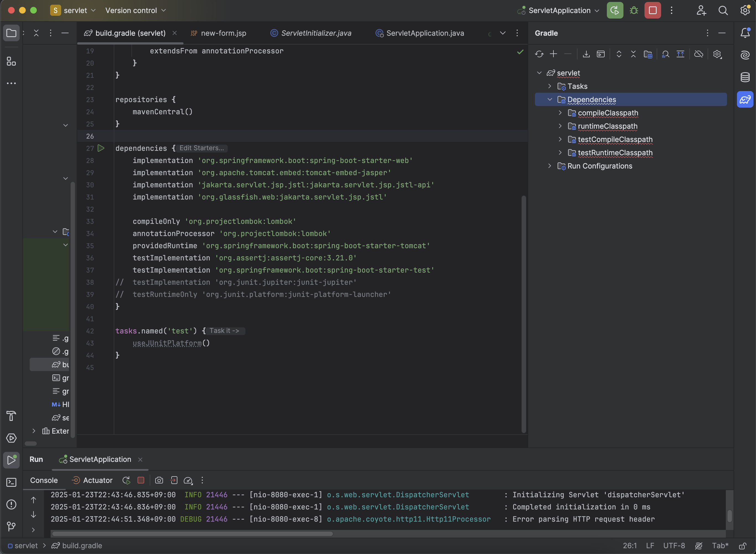Open the Execute Gradle Task icon

point(600,54)
